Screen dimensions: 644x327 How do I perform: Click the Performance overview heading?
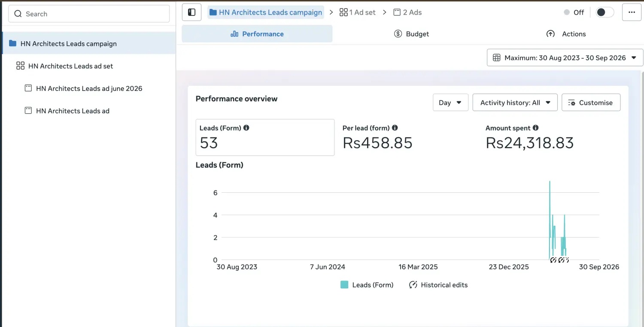tap(237, 99)
